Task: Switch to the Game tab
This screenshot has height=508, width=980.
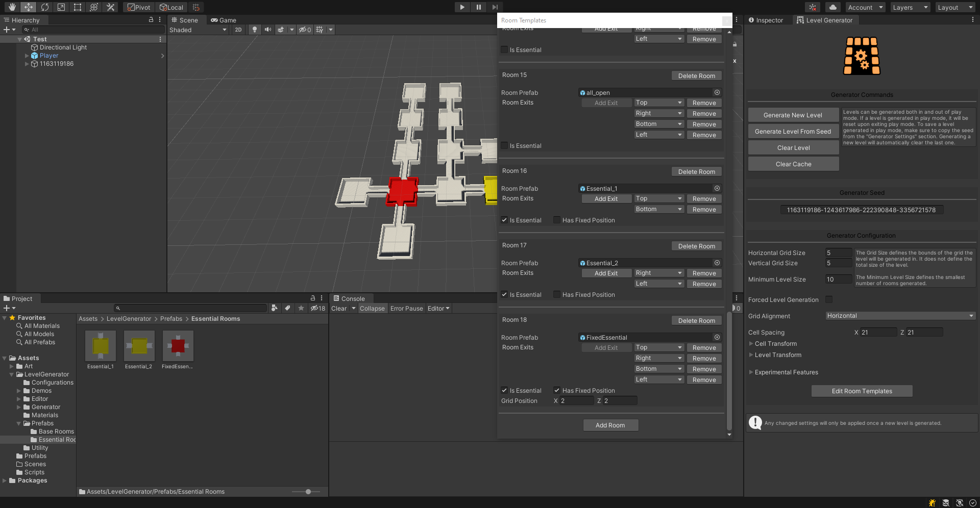Action: coord(224,20)
